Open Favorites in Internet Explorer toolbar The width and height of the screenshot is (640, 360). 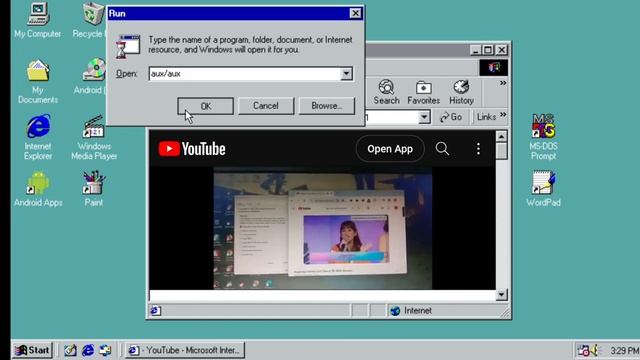click(423, 93)
